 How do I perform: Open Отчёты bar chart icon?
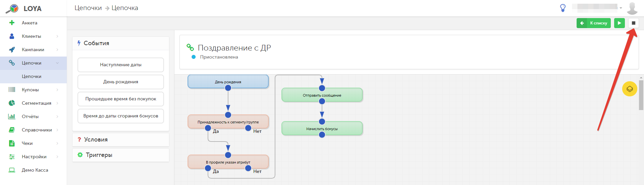12,116
